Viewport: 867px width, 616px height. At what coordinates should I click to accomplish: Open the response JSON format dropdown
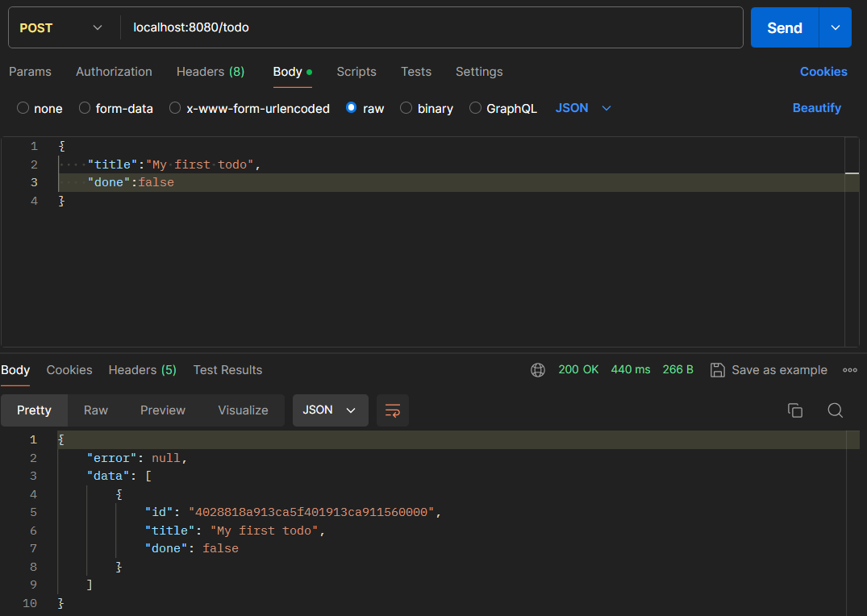330,410
